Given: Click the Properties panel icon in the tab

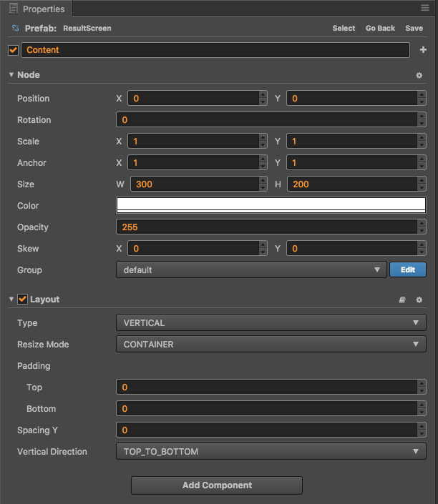Looking at the screenshot, I should pyautogui.click(x=14, y=9).
